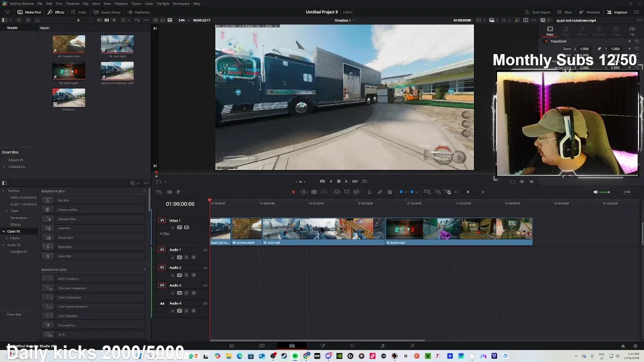Add a blue marker on timeline
Screen dimensions: 644x362
[x=412, y=192]
